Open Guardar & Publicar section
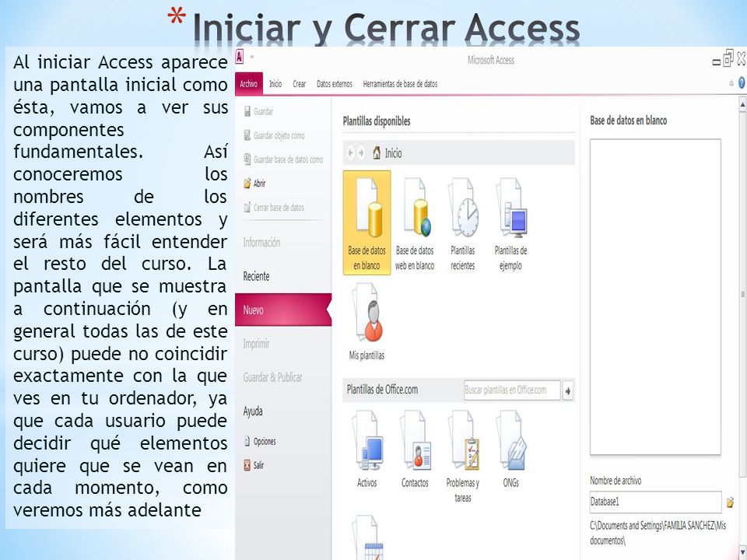 tap(272, 378)
